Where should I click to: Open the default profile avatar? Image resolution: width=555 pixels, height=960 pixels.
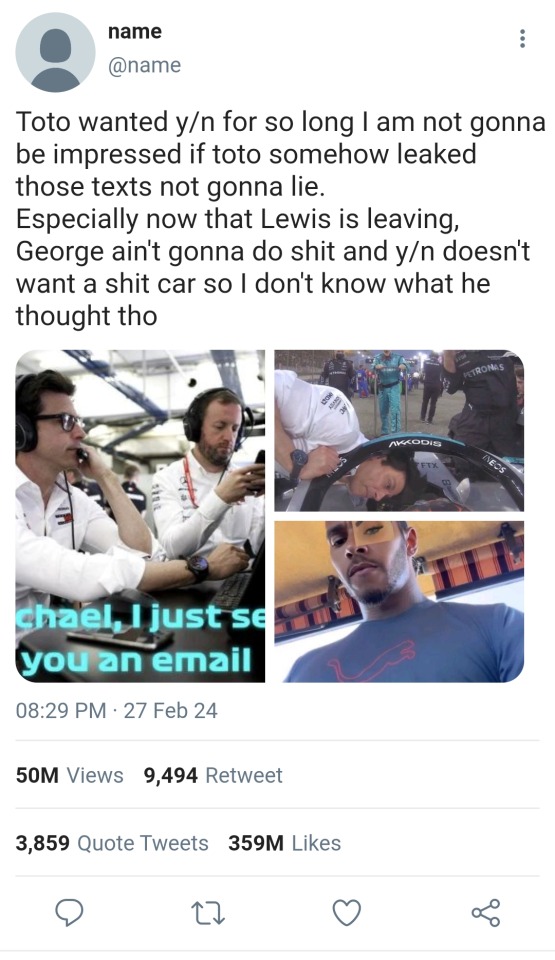[x=55, y=52]
